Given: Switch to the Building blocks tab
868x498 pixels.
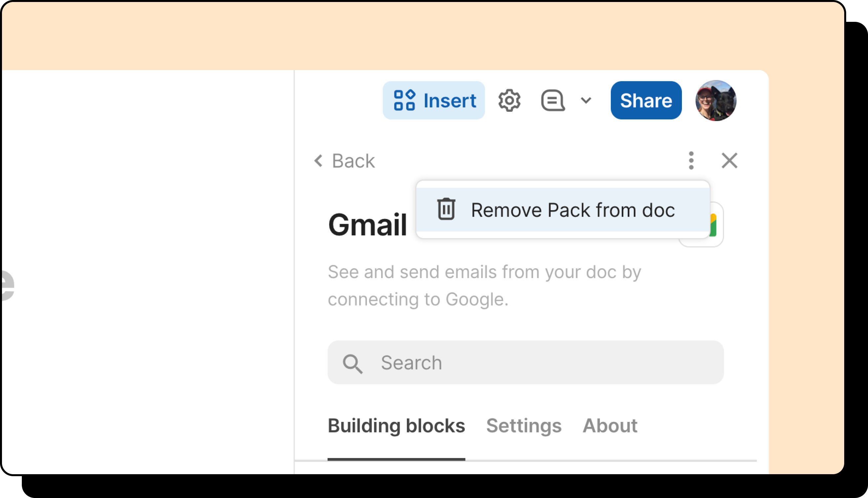Looking at the screenshot, I should coord(396,426).
